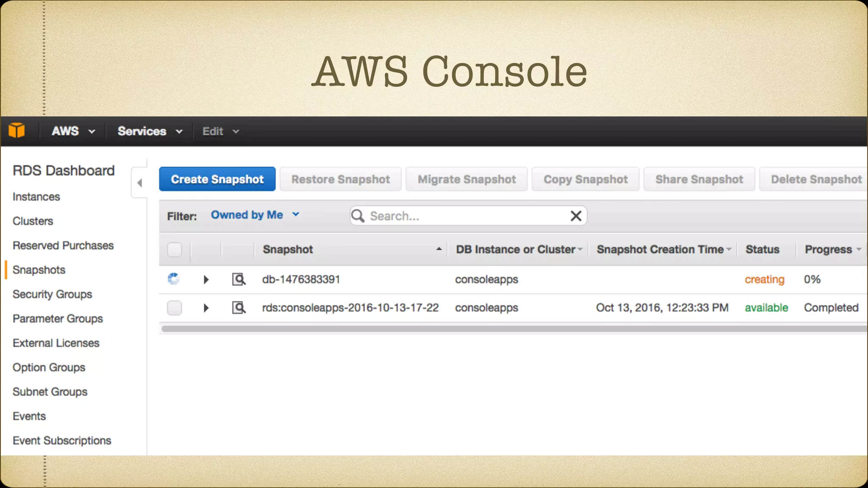
Task: Click the horizontal scrollbar under table
Action: (x=514, y=329)
